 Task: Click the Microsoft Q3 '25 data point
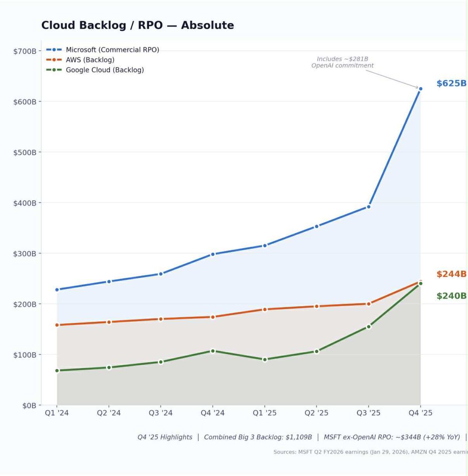click(x=368, y=207)
